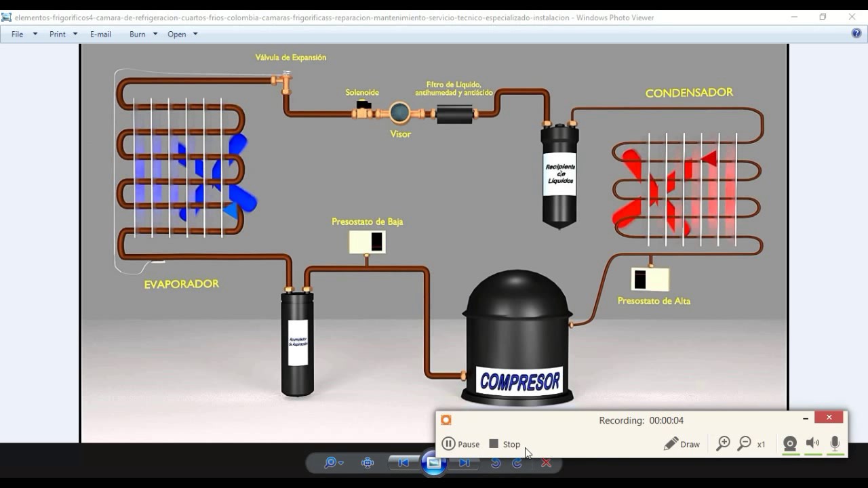Close the Photo Viewer window
The height and width of the screenshot is (488, 868).
point(852,18)
